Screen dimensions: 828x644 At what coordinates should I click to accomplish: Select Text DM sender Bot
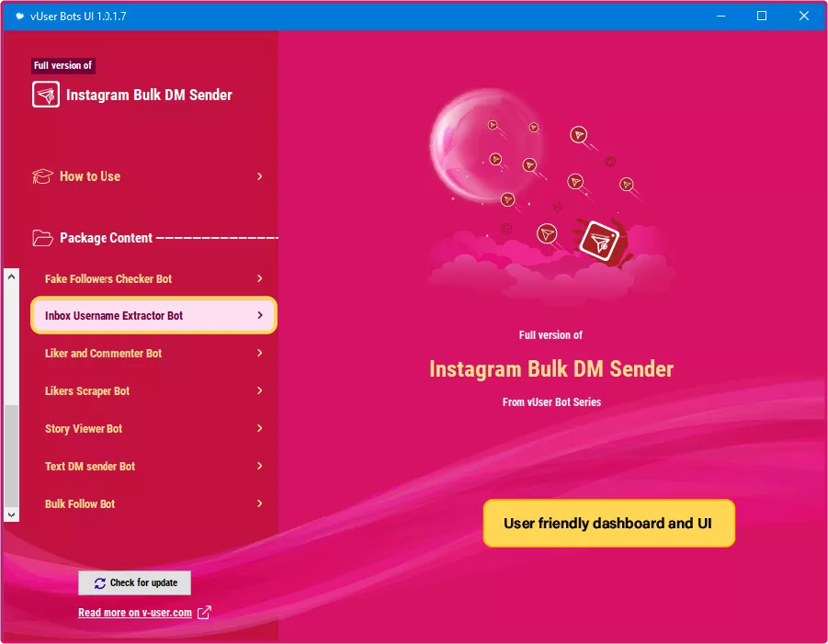[x=153, y=466]
